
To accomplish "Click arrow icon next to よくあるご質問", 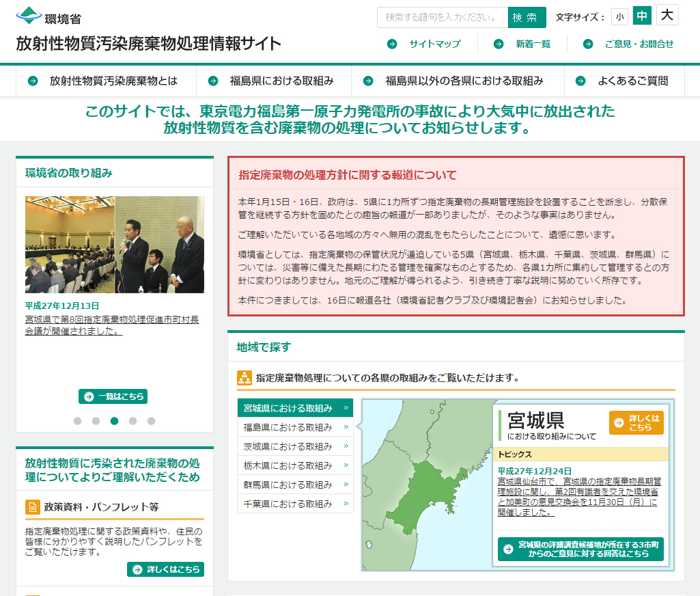I will pos(580,81).
